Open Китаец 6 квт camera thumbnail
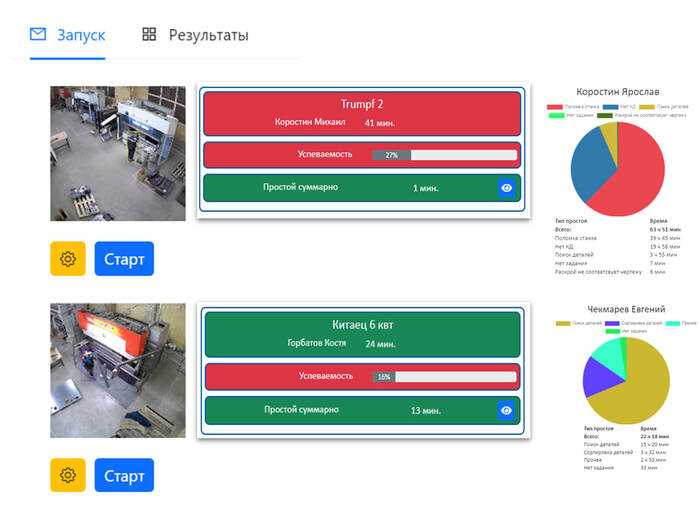Screen dimensions: 700x510 [x=118, y=370]
